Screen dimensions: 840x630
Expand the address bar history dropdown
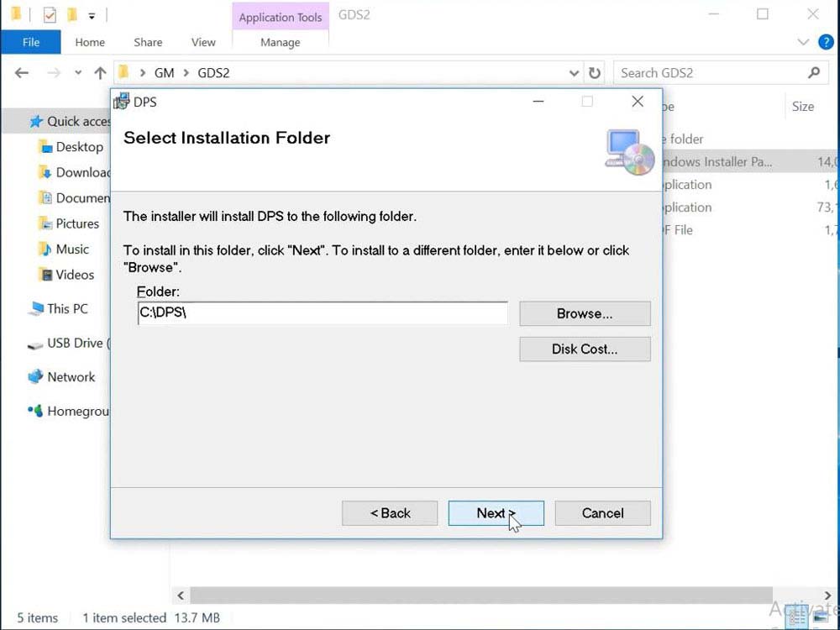[x=575, y=73]
